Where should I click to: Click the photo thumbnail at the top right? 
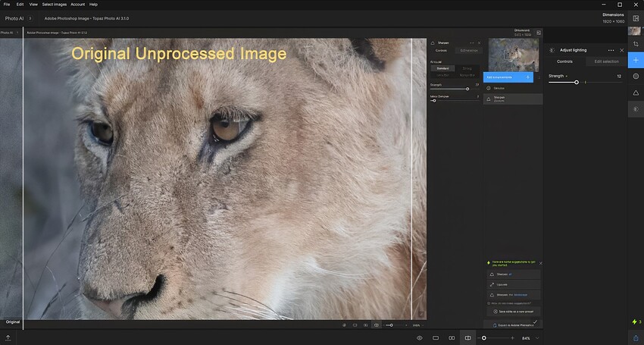(634, 31)
